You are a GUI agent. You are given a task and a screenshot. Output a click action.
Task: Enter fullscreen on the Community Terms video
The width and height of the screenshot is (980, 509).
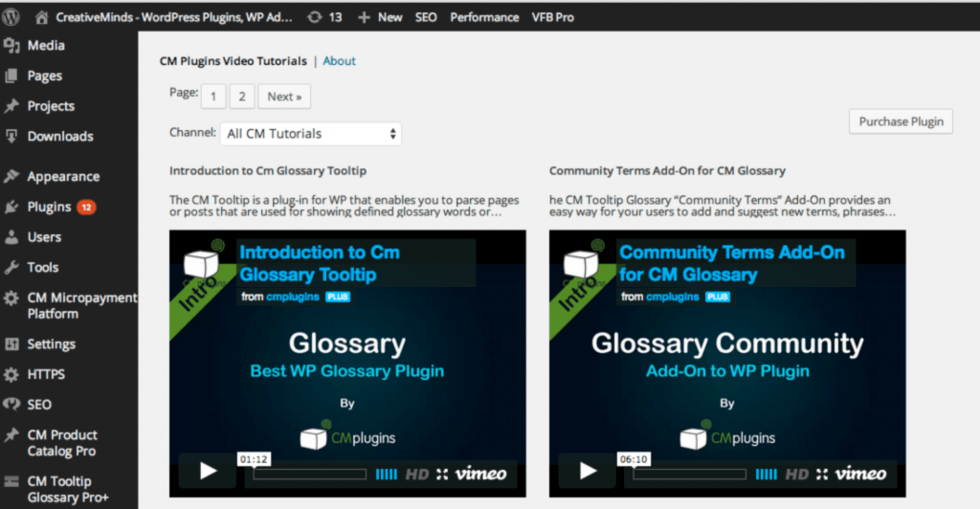click(822, 475)
